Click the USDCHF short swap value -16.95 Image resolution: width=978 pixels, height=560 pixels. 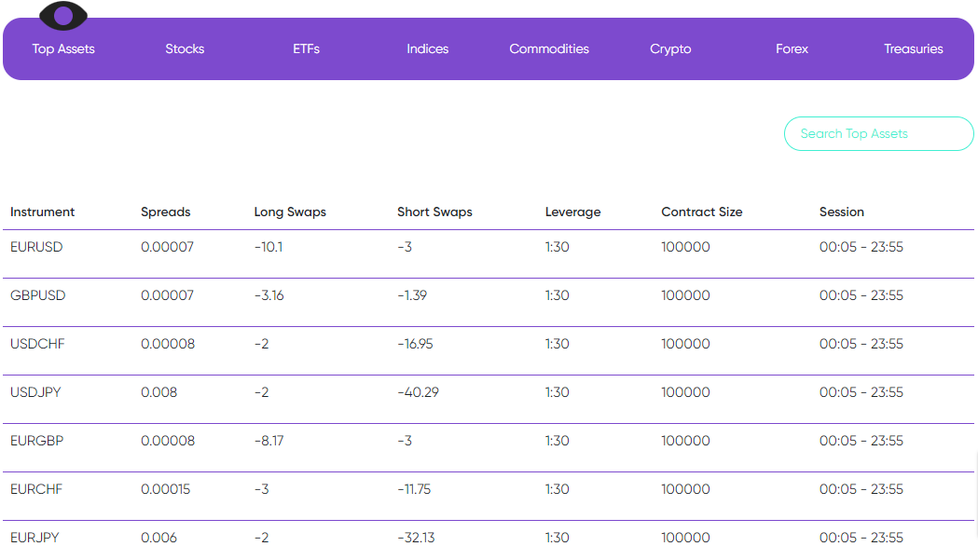[415, 344]
